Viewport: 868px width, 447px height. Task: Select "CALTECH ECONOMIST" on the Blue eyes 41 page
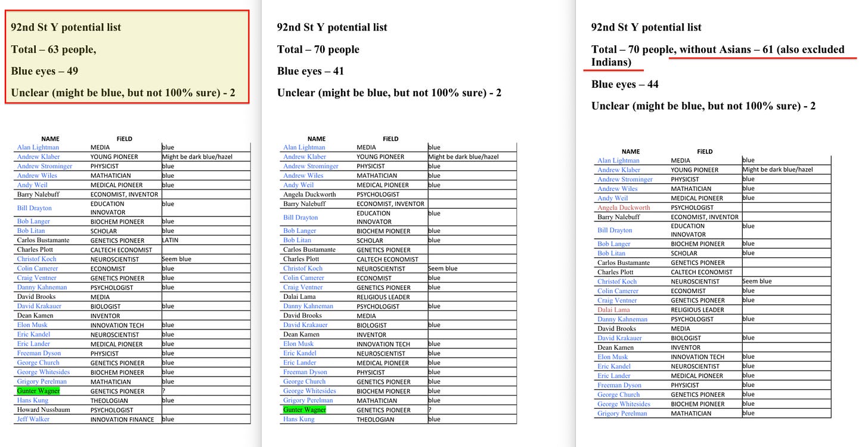tap(387, 260)
